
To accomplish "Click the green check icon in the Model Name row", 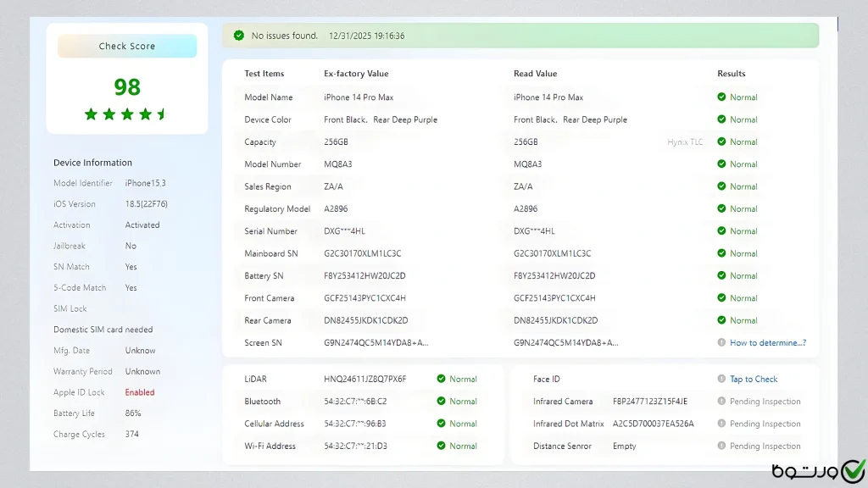I will coord(721,97).
